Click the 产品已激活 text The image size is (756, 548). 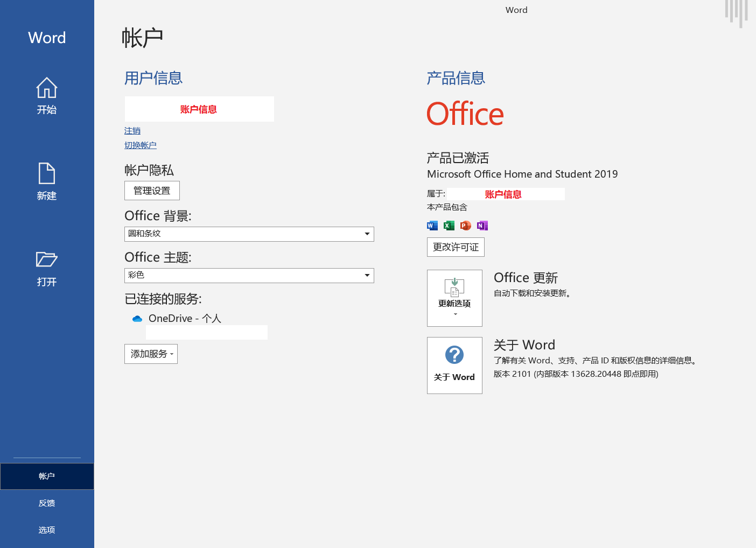(458, 158)
